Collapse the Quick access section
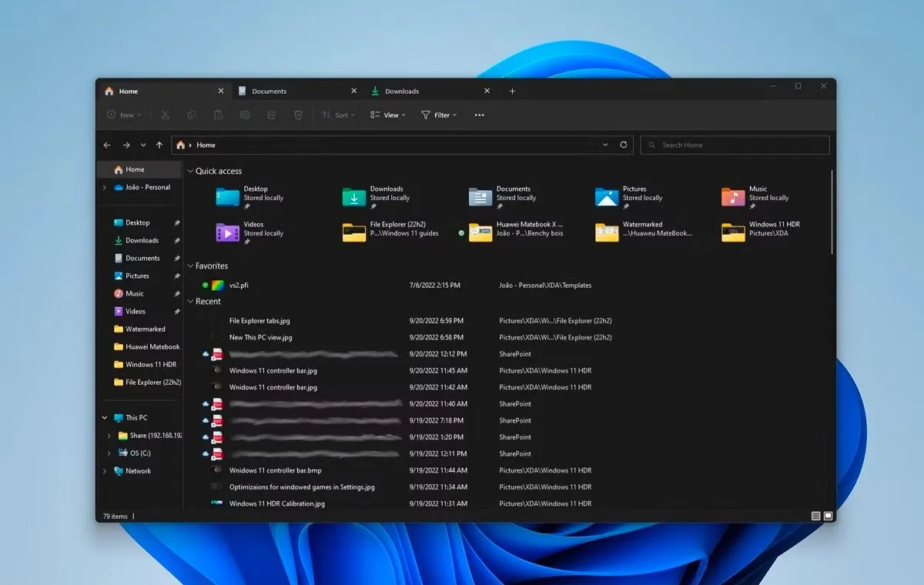 190,171
